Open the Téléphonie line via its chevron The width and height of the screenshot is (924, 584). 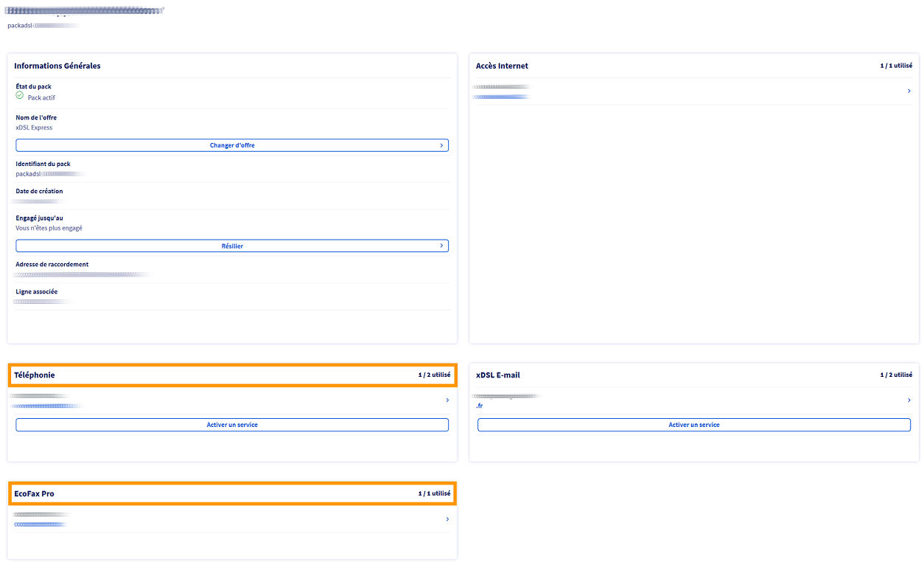pyautogui.click(x=447, y=400)
